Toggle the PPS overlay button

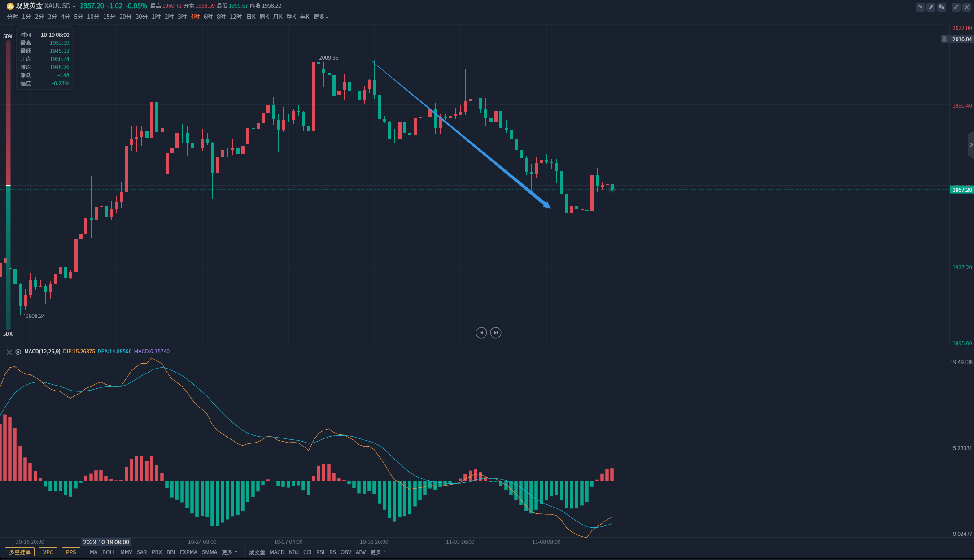pyautogui.click(x=71, y=552)
